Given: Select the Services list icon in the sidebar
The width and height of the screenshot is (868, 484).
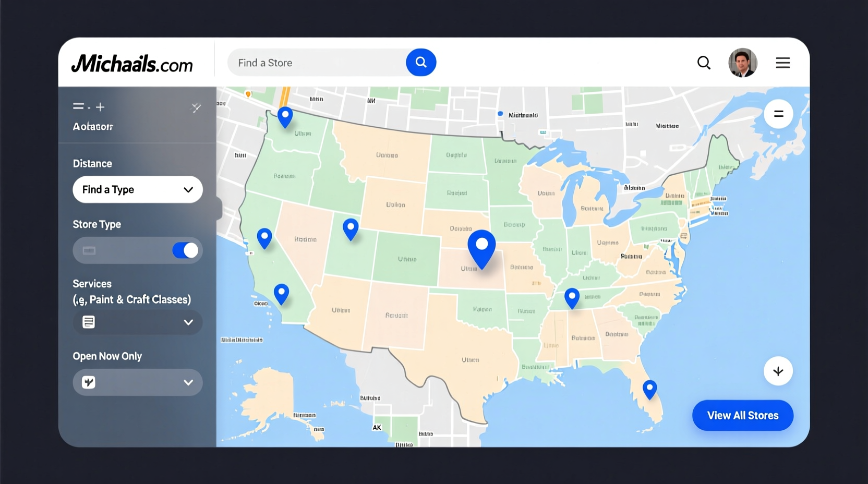Looking at the screenshot, I should (x=89, y=322).
